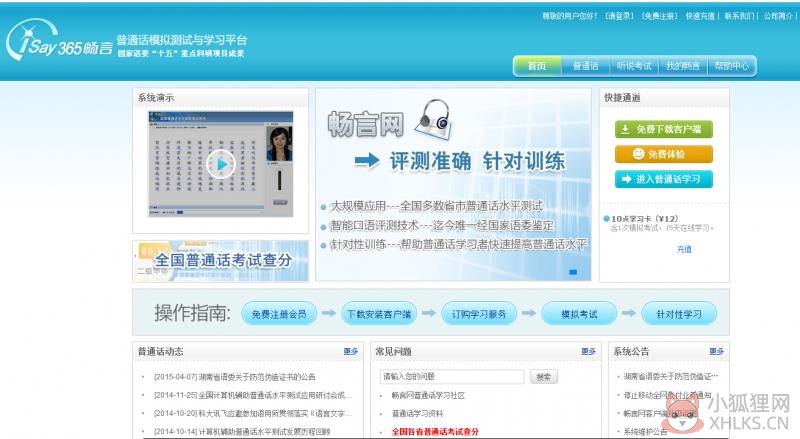
Task: Click the 评测准确 针对训练 banner headline
Action: pos(477,161)
